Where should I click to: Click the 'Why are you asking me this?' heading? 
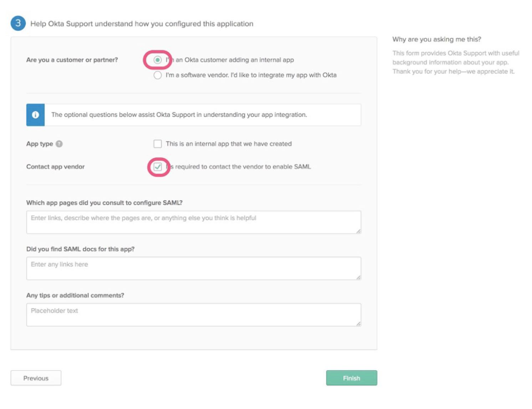coord(437,39)
